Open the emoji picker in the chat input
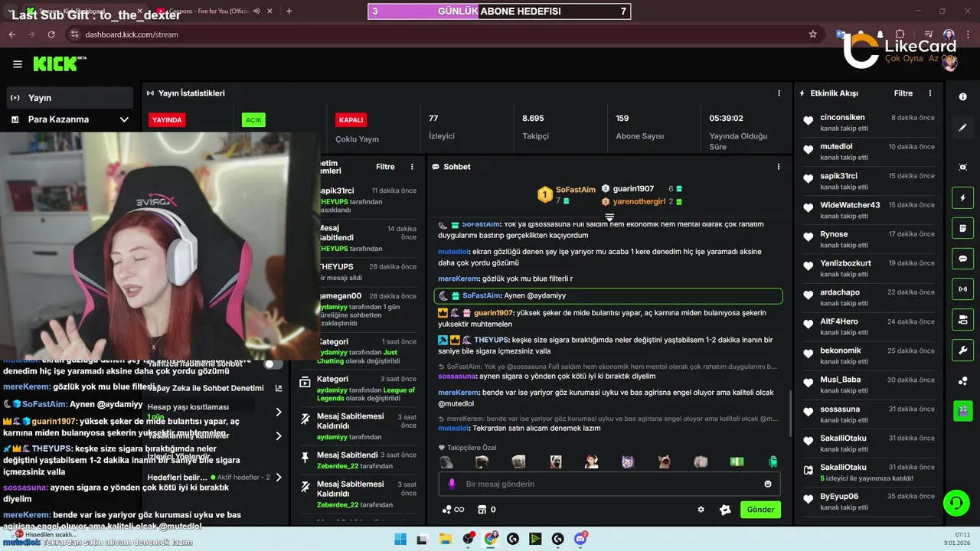Viewport: 980px width, 551px height. [x=768, y=484]
